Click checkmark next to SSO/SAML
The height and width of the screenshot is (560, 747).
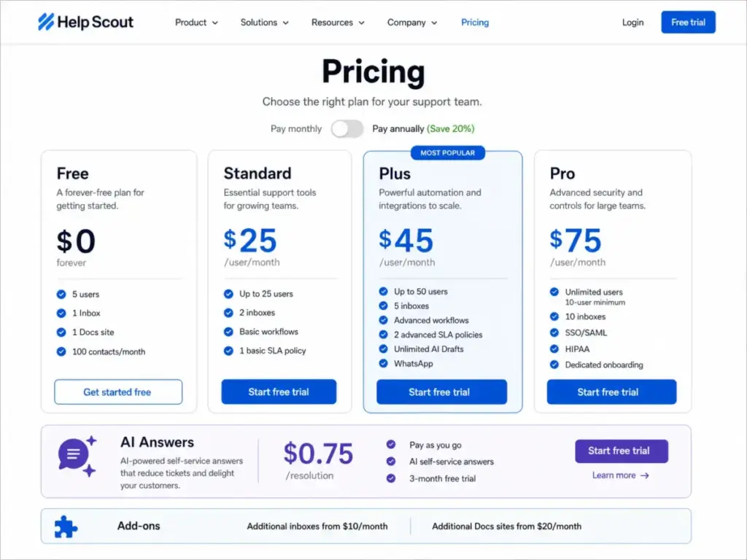[554, 332]
